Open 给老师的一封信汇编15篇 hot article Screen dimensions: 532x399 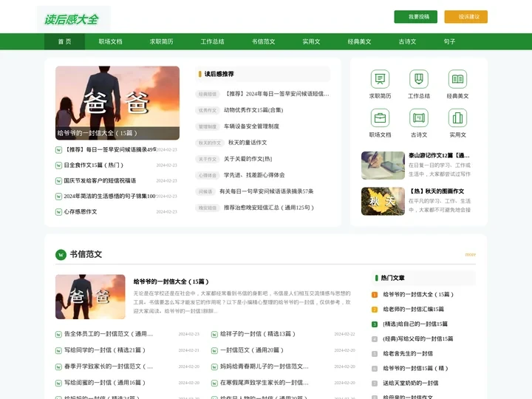click(413, 310)
